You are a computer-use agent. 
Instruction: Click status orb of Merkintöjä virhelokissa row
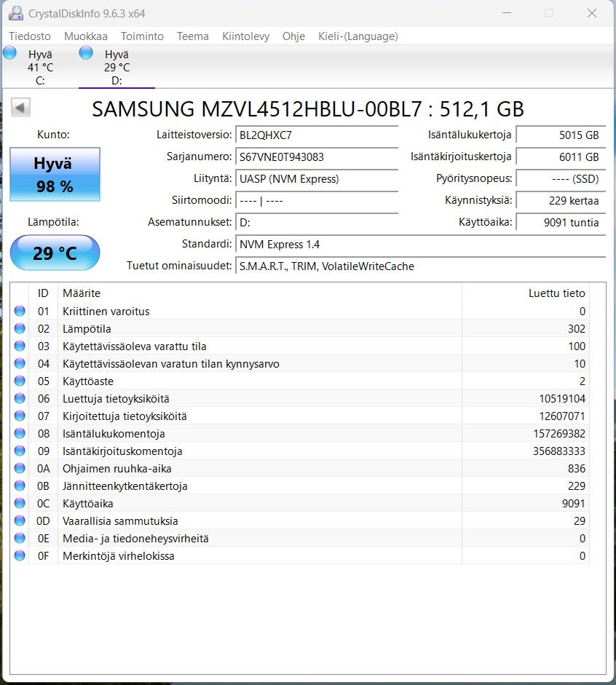click(20, 555)
